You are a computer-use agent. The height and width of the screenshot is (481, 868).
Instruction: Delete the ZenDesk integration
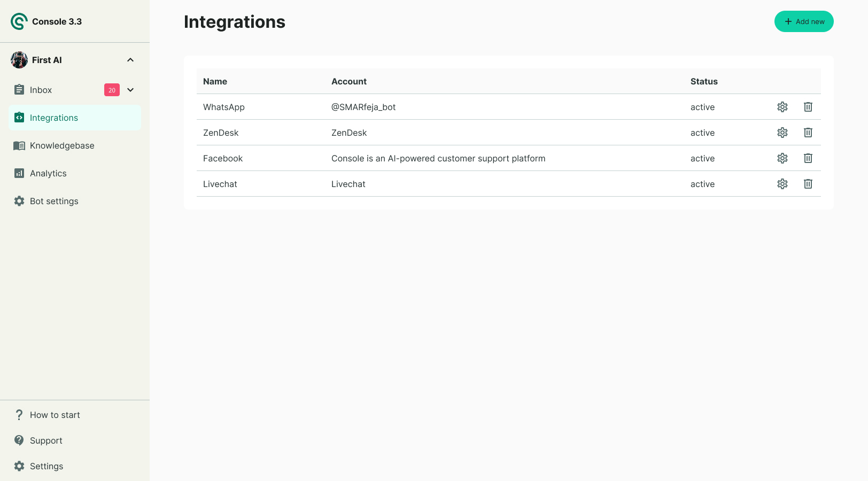pos(808,133)
